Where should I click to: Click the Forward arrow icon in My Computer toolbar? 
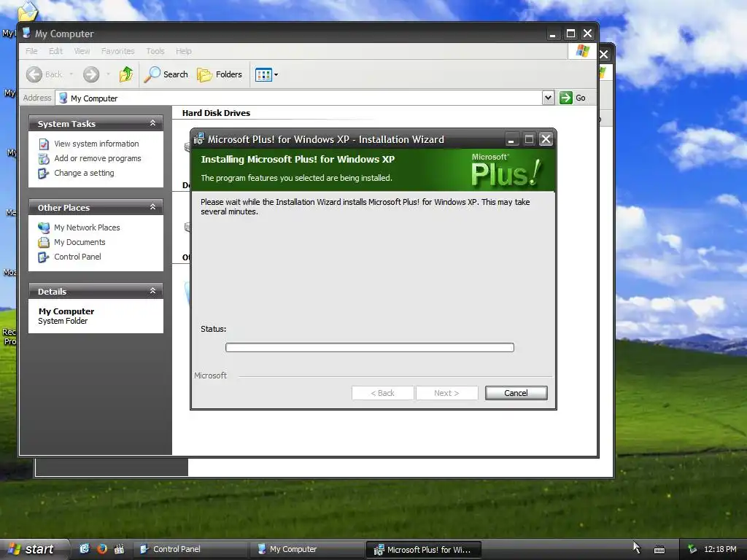[x=91, y=74]
